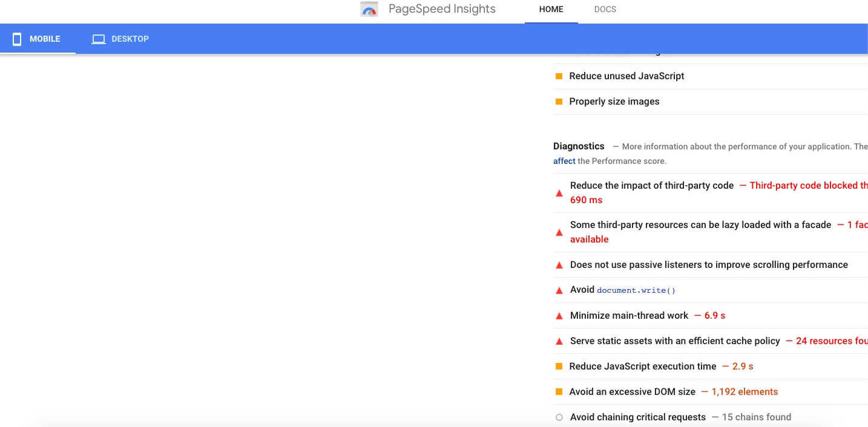Expand Serve static assets cache policy audit
Image resolution: width=868 pixels, height=427 pixels.
(675, 341)
